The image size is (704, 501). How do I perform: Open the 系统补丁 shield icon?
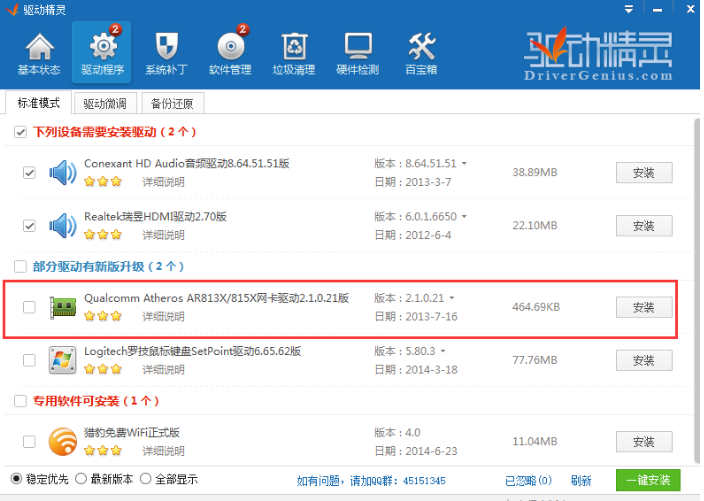[167, 47]
